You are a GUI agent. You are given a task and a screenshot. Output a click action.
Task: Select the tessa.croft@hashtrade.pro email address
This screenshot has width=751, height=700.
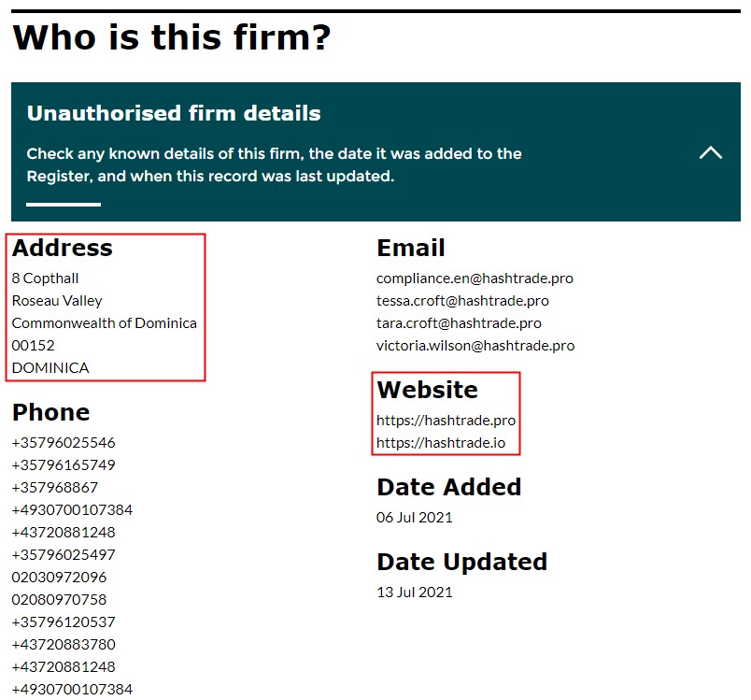coord(462,301)
